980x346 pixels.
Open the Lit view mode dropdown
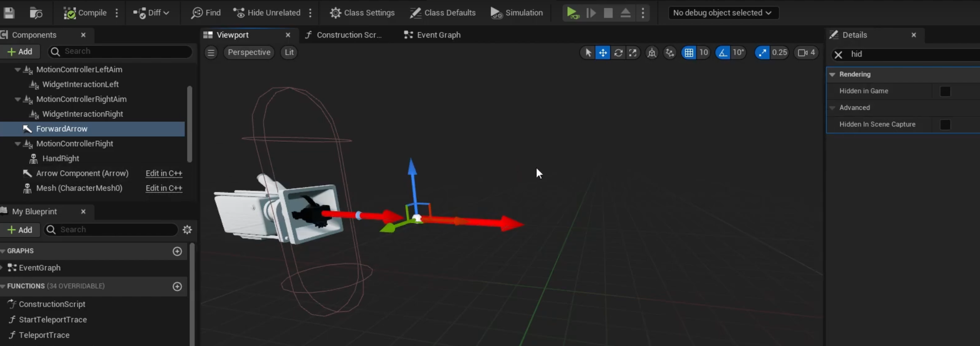(x=289, y=52)
